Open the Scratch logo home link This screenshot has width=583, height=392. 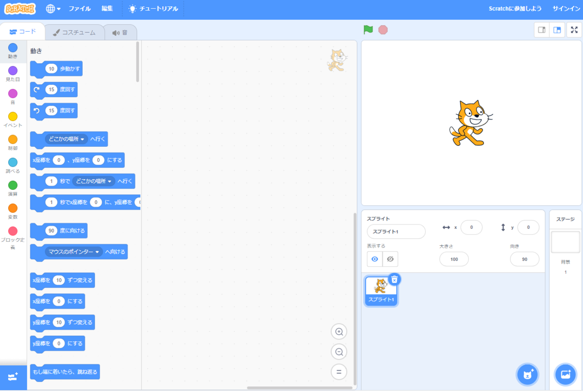(x=20, y=9)
